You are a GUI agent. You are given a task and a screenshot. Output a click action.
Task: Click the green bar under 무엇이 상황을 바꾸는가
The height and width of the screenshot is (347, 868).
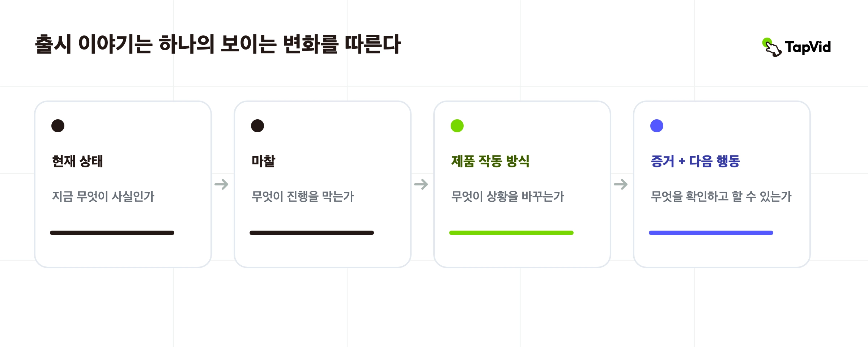[x=511, y=233]
